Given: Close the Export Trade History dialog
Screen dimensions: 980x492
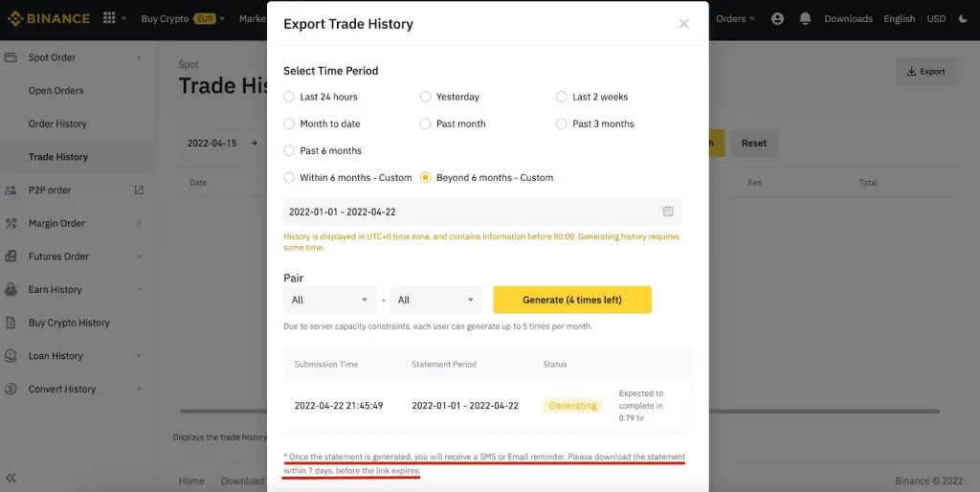Looking at the screenshot, I should tap(683, 24).
